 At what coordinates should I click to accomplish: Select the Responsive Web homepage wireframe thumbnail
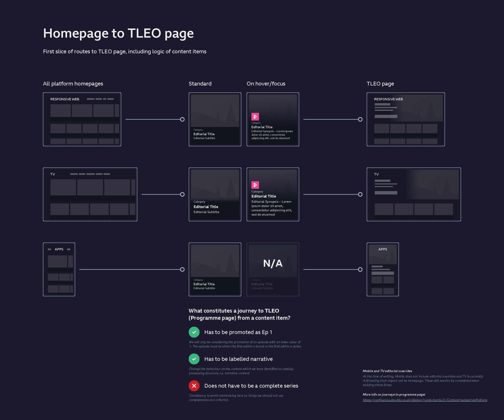pos(82,119)
